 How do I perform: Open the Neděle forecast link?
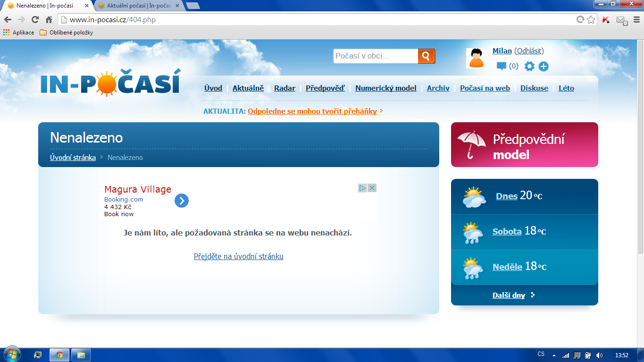(508, 267)
